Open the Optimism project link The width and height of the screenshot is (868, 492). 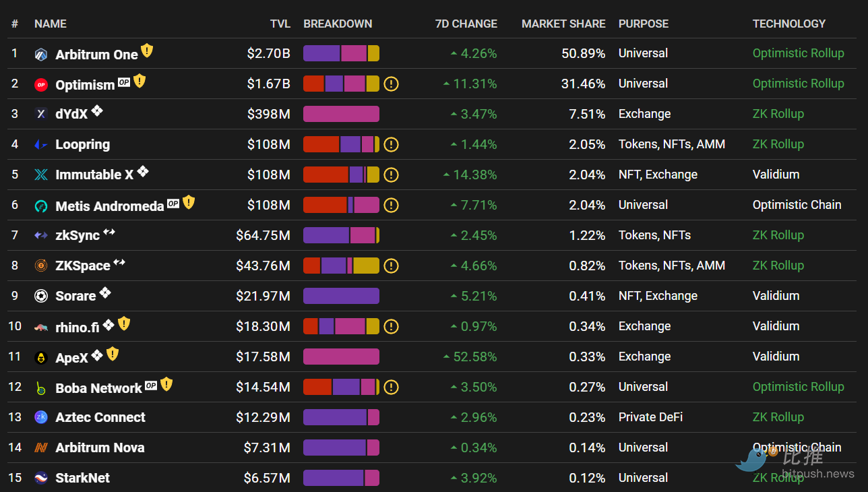pyautogui.click(x=85, y=86)
